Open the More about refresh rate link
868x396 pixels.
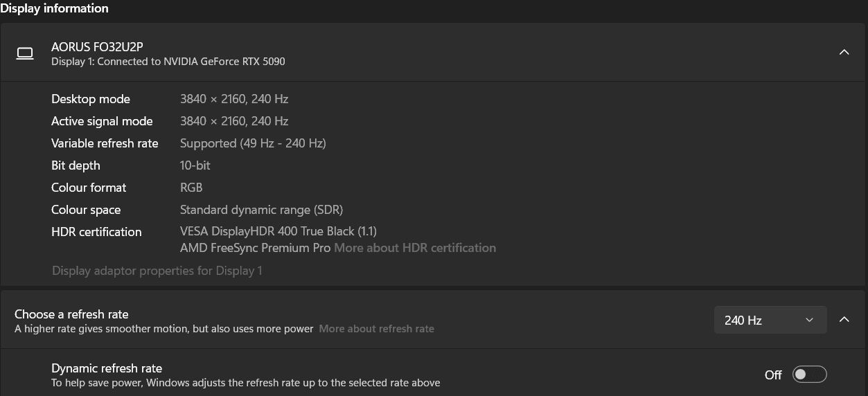click(376, 329)
